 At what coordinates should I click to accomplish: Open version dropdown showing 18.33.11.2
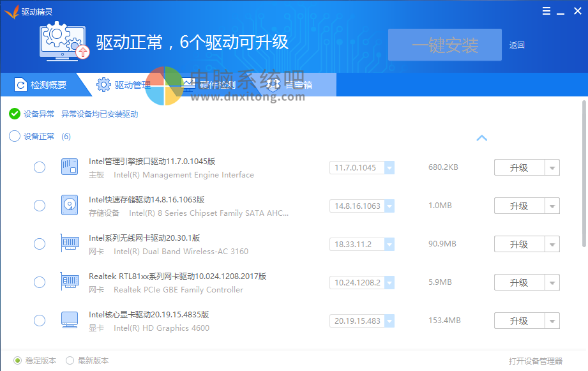(389, 244)
